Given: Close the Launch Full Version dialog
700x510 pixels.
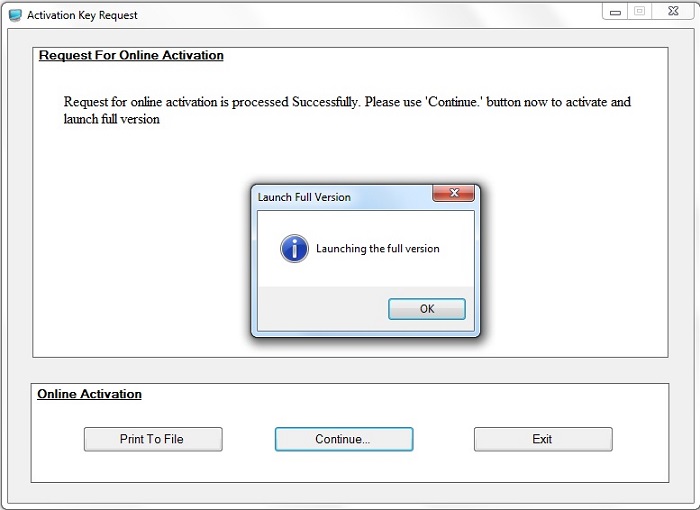Looking at the screenshot, I should (x=453, y=194).
